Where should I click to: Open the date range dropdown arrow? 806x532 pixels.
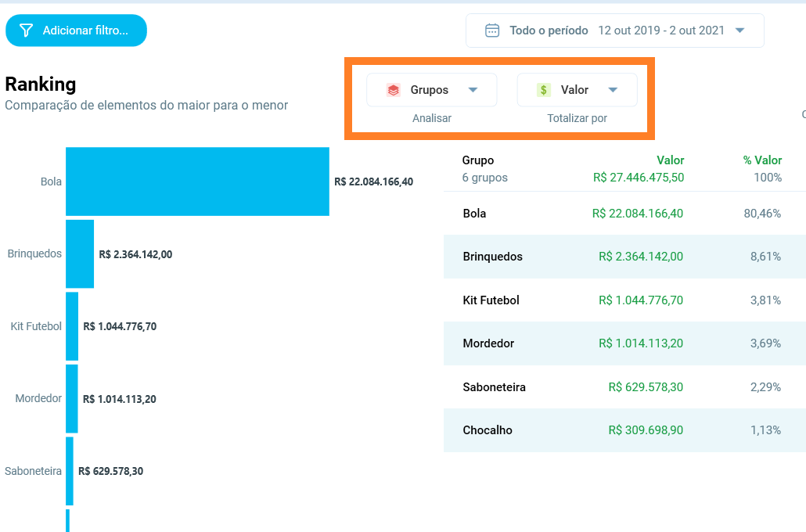pos(739,31)
